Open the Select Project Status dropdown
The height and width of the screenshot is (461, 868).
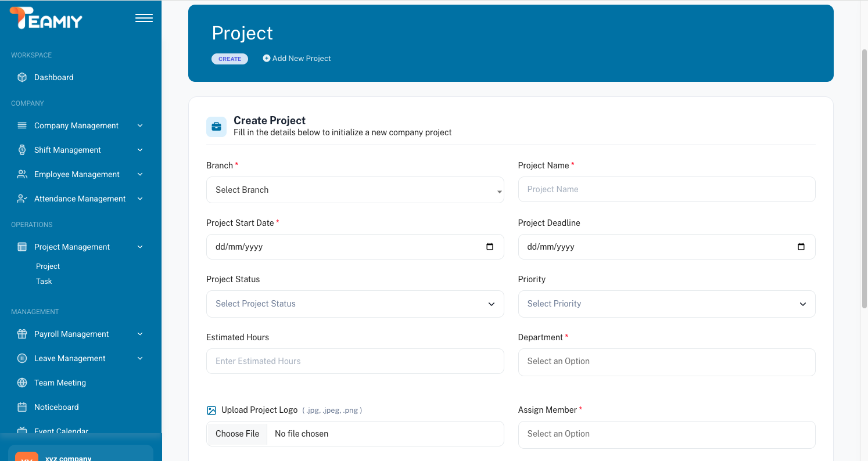354,304
